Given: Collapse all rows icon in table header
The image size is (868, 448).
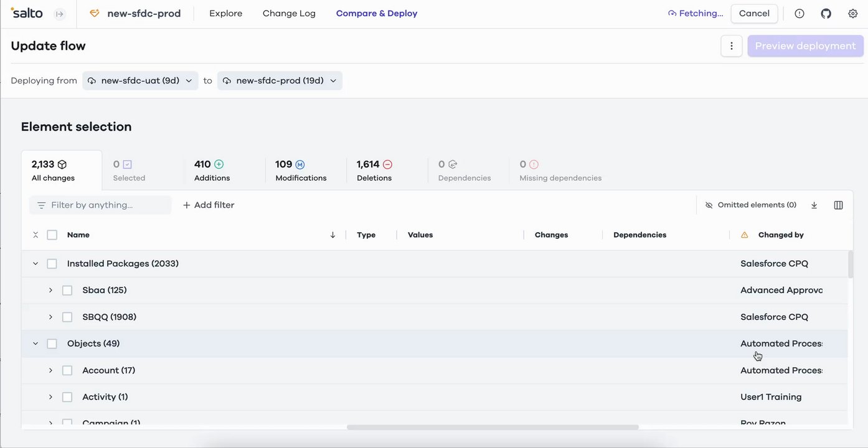Looking at the screenshot, I should [x=35, y=235].
